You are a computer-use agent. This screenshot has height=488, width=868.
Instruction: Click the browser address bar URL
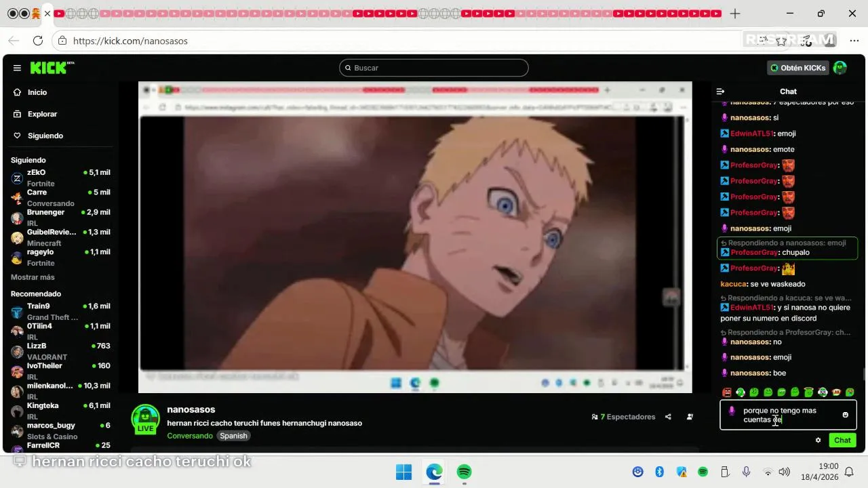[130, 41]
